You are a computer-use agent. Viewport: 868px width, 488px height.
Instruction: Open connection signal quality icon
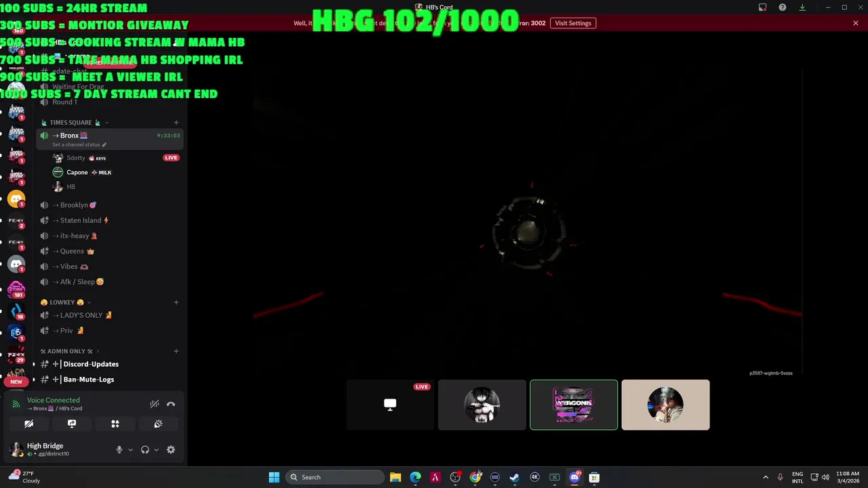coord(16,404)
